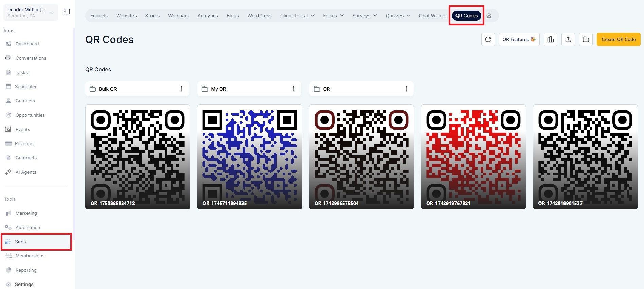Click the Settings gear icon in the sidebar
This screenshot has height=289, width=644.
pos(8,284)
